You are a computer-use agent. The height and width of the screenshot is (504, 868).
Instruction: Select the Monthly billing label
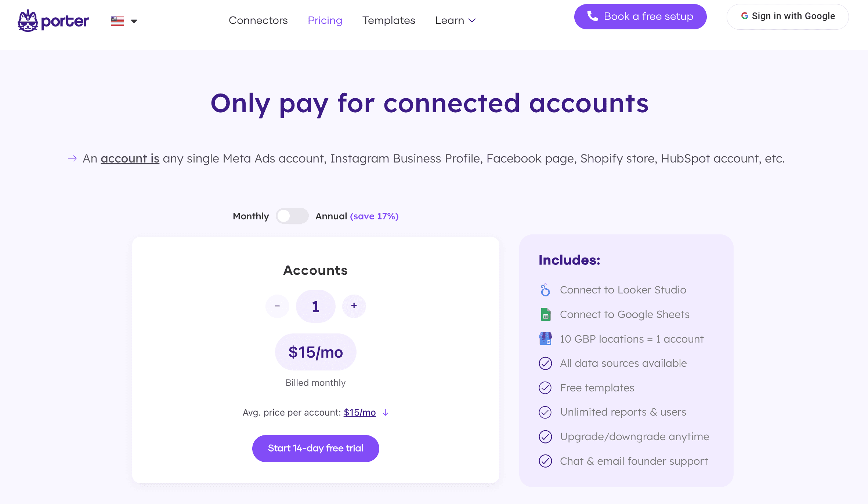(x=251, y=216)
